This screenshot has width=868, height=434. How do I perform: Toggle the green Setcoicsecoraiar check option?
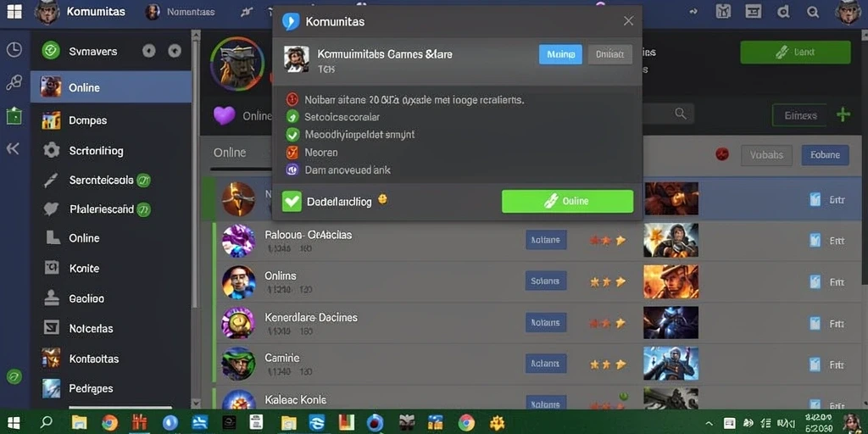292,117
